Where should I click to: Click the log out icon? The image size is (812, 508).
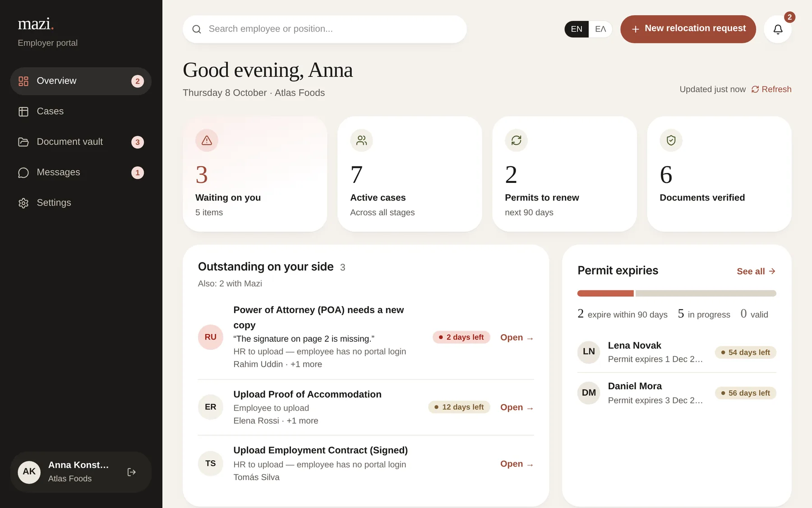tap(132, 472)
